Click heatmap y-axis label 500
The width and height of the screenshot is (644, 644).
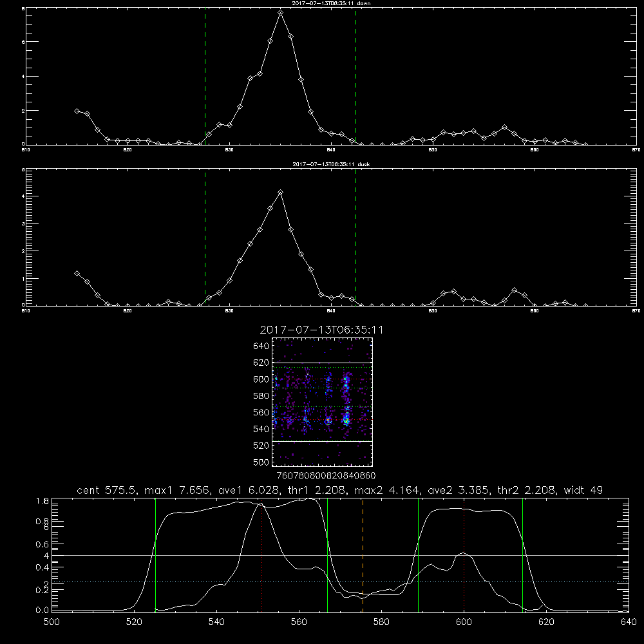pyautogui.click(x=261, y=462)
